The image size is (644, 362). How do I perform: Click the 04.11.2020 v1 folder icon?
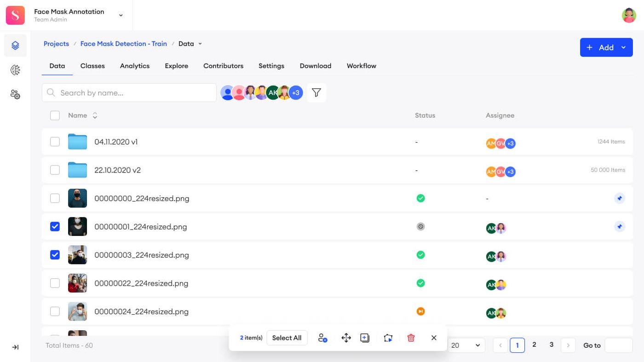77,142
